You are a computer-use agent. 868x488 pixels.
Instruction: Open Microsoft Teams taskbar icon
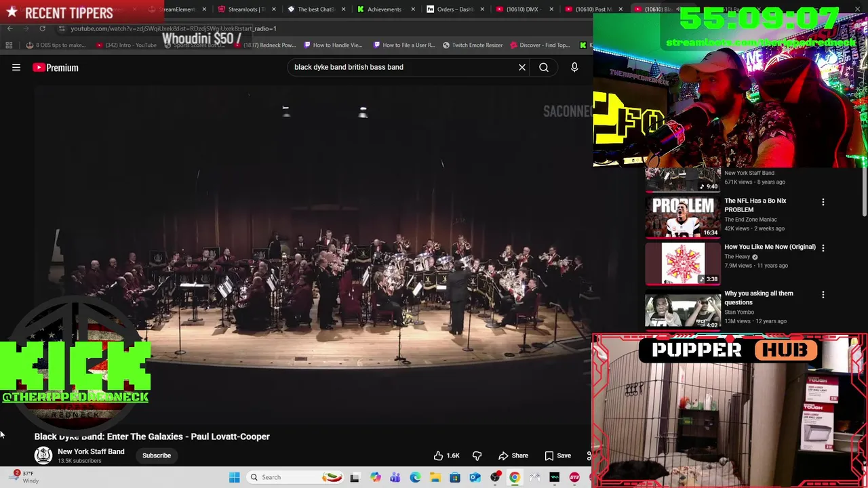(x=395, y=477)
